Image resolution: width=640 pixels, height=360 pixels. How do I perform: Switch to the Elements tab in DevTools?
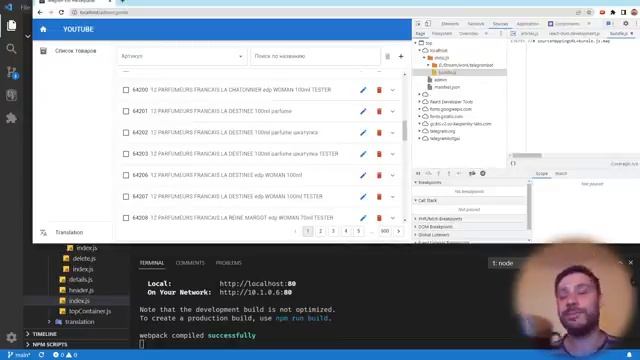point(450,24)
